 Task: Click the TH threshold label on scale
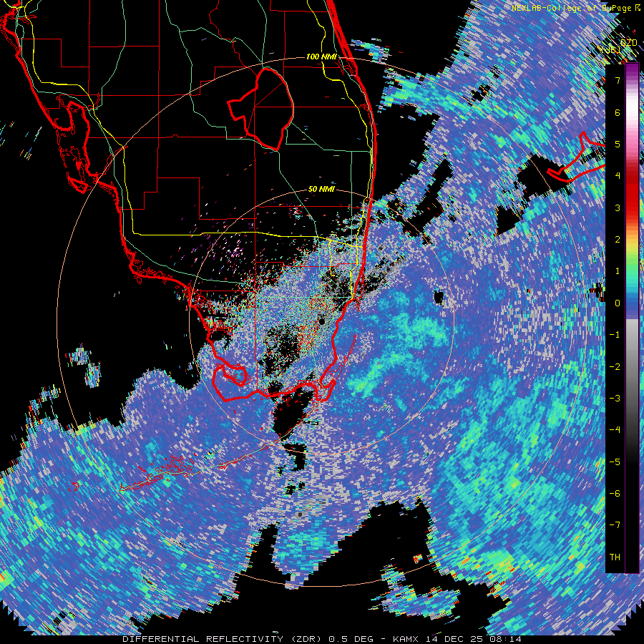(x=615, y=557)
